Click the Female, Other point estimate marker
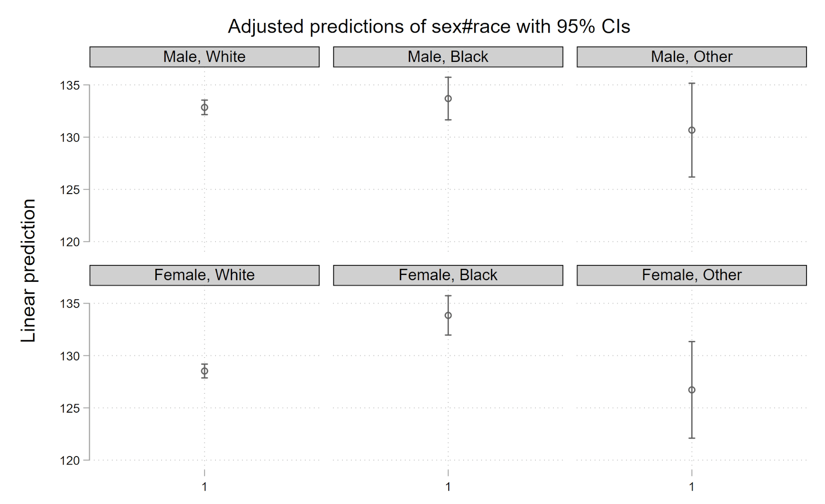The image size is (825, 504). 692,390
